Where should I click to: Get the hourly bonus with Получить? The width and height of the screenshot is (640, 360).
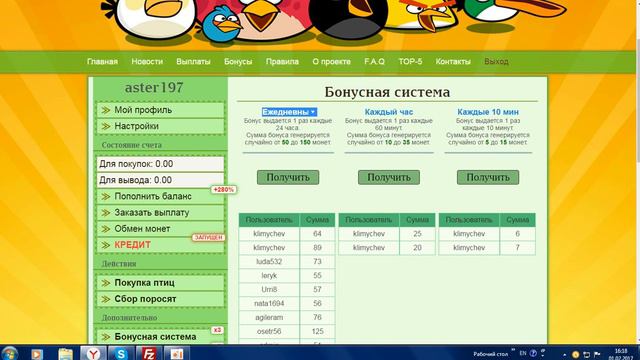pos(389,178)
